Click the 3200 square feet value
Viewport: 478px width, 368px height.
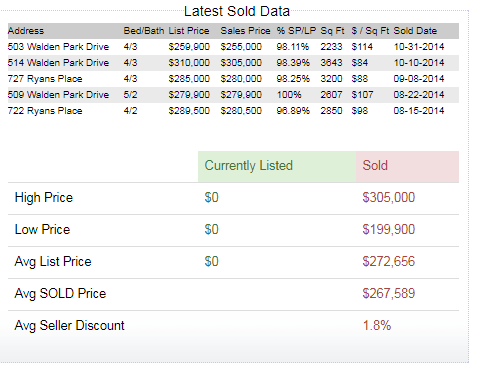(331, 79)
